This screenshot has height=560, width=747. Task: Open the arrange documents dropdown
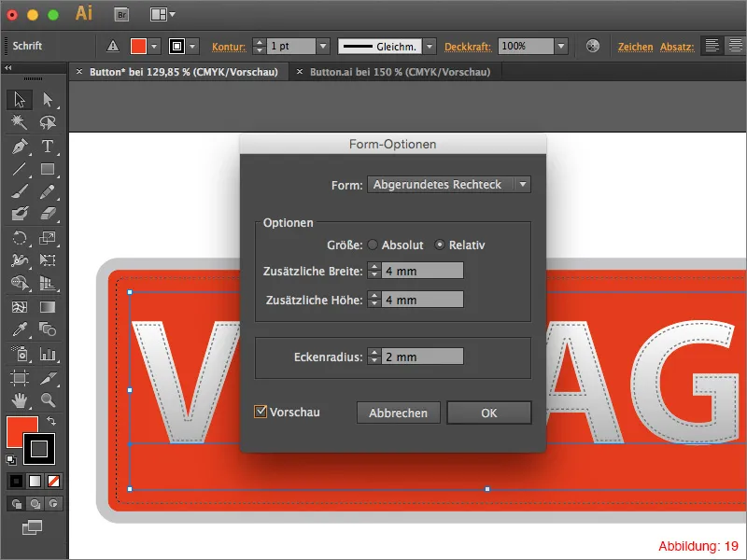(162, 15)
